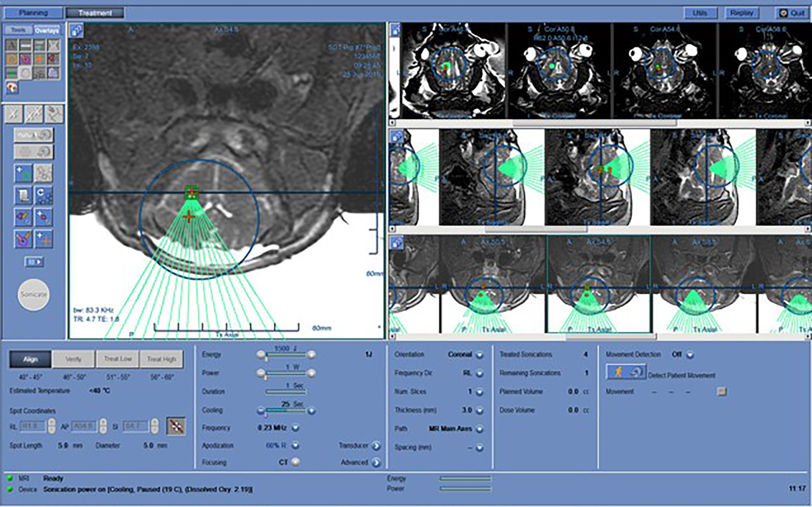This screenshot has height=507, width=812.
Task: Open the Spacing (mm) dropdown
Action: 480,448
